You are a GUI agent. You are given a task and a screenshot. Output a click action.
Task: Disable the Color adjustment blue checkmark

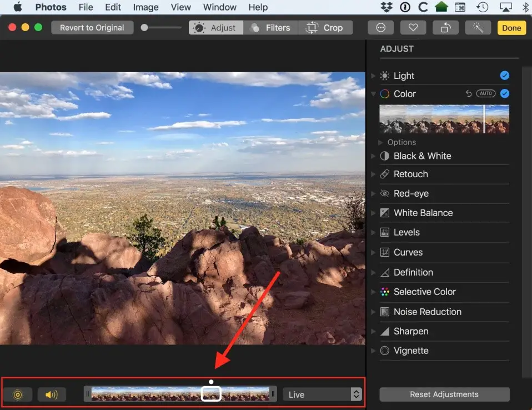pos(504,94)
